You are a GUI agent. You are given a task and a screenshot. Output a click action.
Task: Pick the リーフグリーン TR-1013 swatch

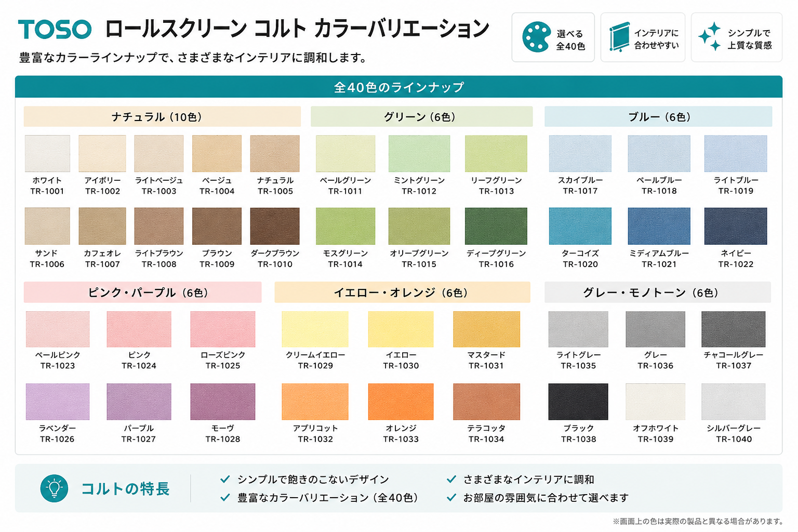496,154
